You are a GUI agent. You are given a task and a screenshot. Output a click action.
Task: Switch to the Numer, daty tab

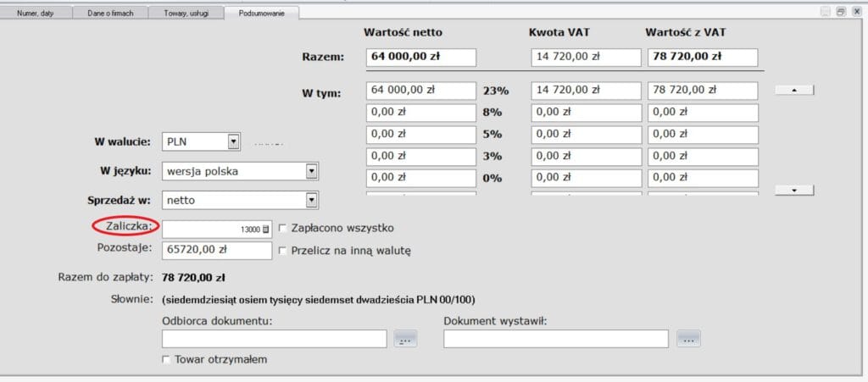coord(36,13)
